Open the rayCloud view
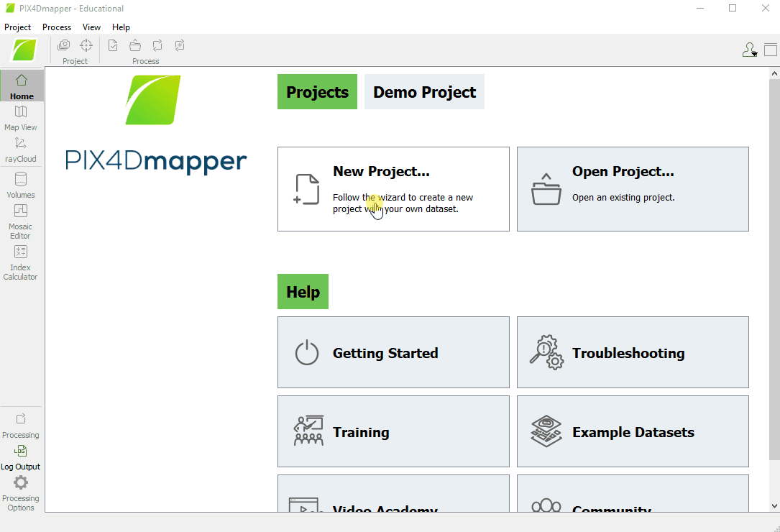Image resolution: width=780 pixels, height=532 pixels. pyautogui.click(x=20, y=150)
